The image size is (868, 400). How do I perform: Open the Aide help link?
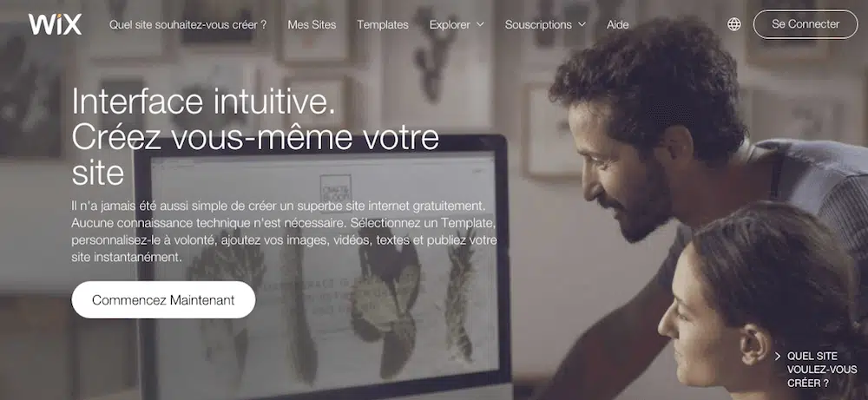click(618, 24)
